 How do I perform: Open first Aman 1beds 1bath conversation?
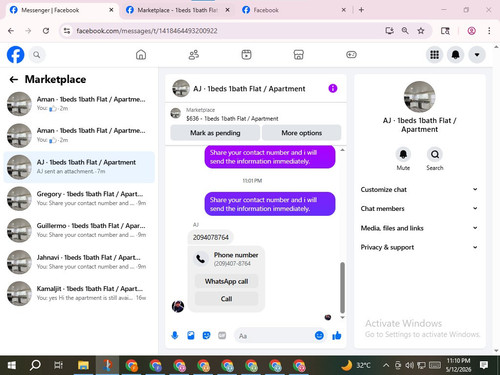click(x=79, y=104)
